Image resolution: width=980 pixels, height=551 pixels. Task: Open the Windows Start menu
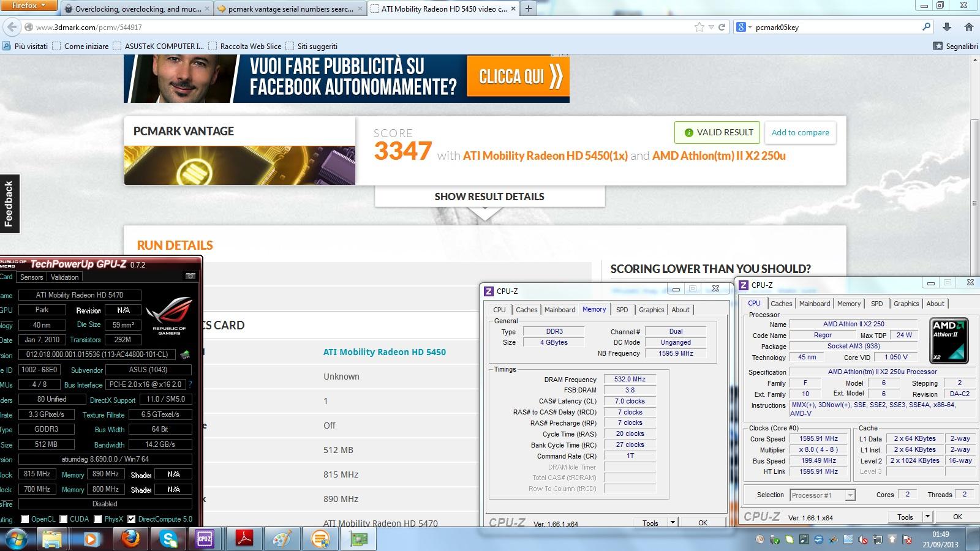[15, 539]
